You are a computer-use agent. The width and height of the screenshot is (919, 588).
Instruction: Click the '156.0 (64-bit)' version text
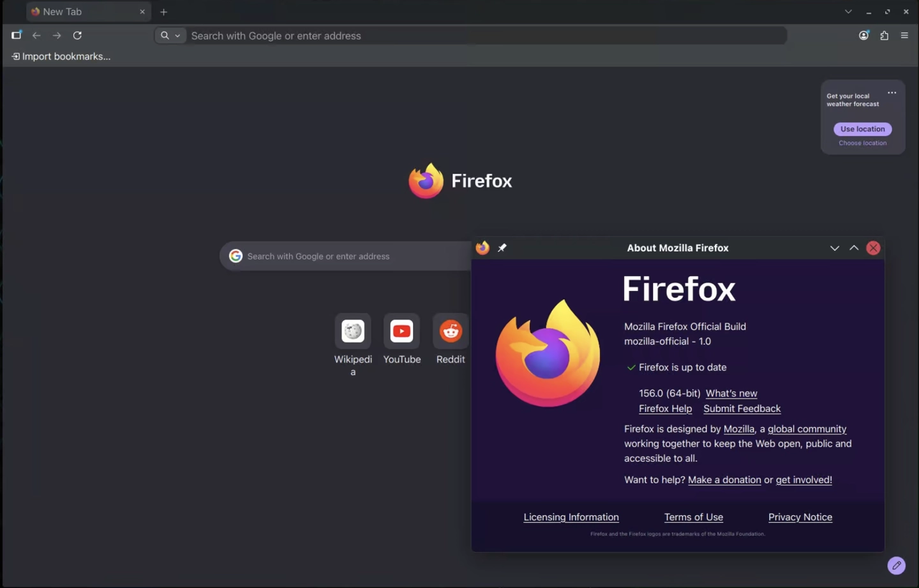(x=669, y=393)
